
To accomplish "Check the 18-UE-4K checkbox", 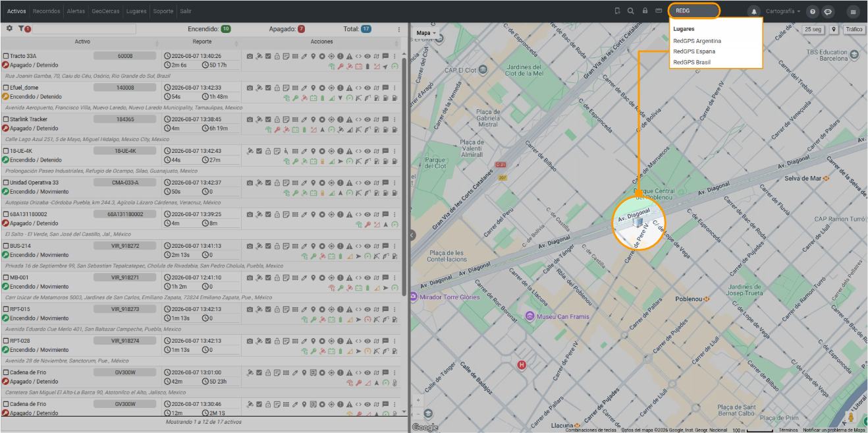I will coord(6,151).
